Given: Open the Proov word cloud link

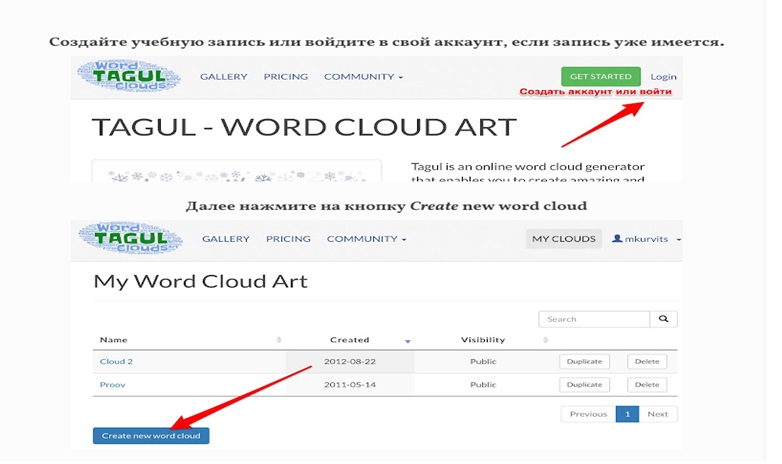Looking at the screenshot, I should tap(113, 385).
